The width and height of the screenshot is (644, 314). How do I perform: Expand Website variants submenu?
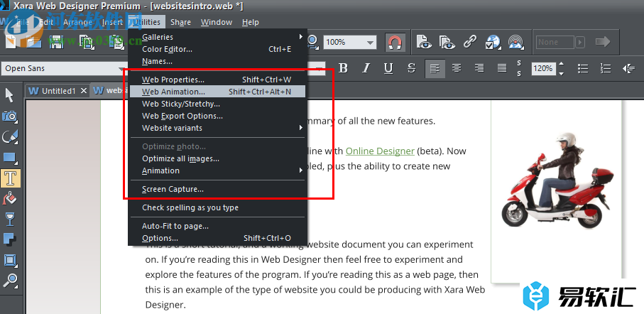pos(218,128)
